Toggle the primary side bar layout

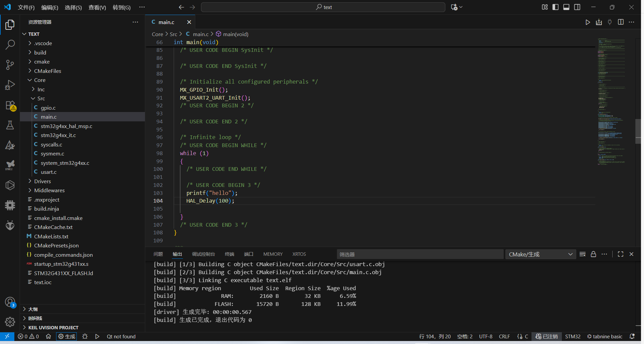[x=556, y=7]
